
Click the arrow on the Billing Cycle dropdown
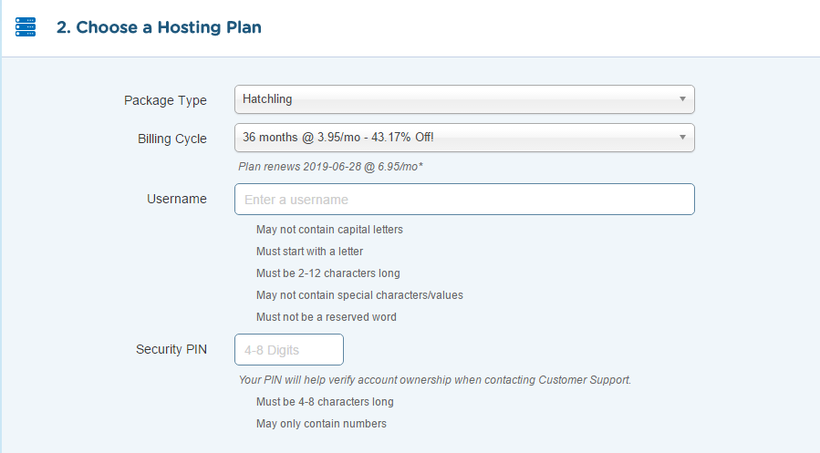(x=682, y=137)
